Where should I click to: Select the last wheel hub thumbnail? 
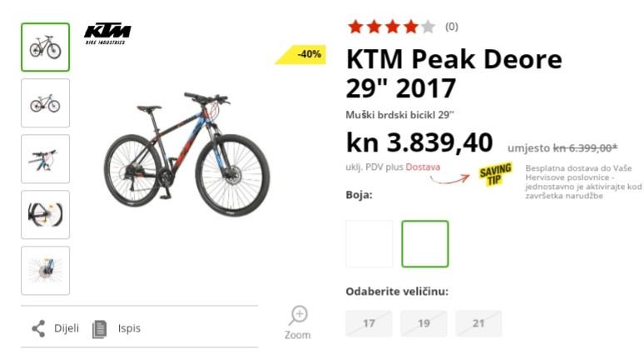(x=46, y=271)
